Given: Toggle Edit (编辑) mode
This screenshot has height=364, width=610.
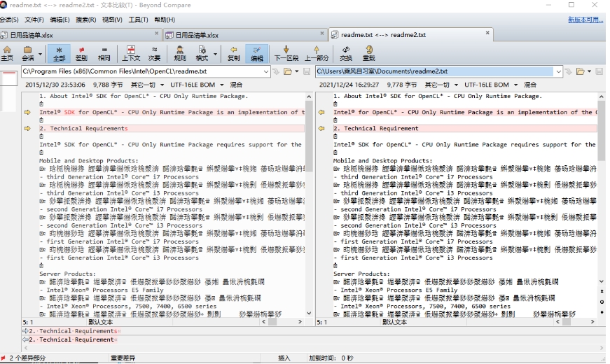Looking at the screenshot, I should click(x=257, y=53).
